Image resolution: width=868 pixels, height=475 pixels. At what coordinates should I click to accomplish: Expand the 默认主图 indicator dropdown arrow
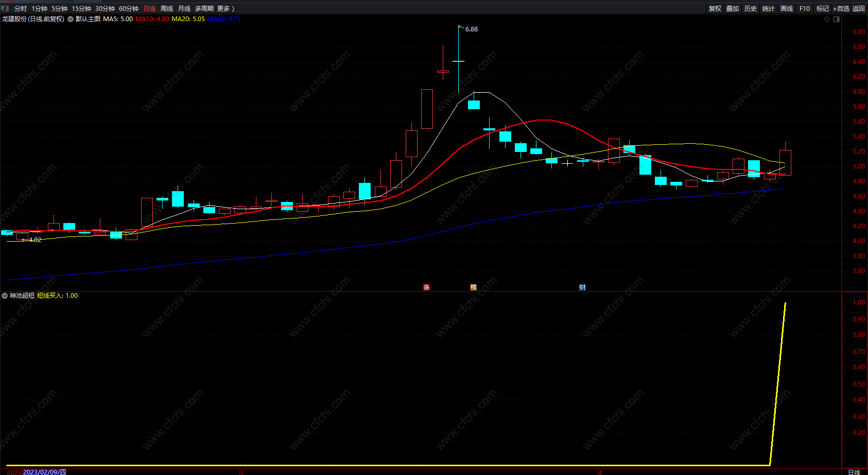[71, 19]
